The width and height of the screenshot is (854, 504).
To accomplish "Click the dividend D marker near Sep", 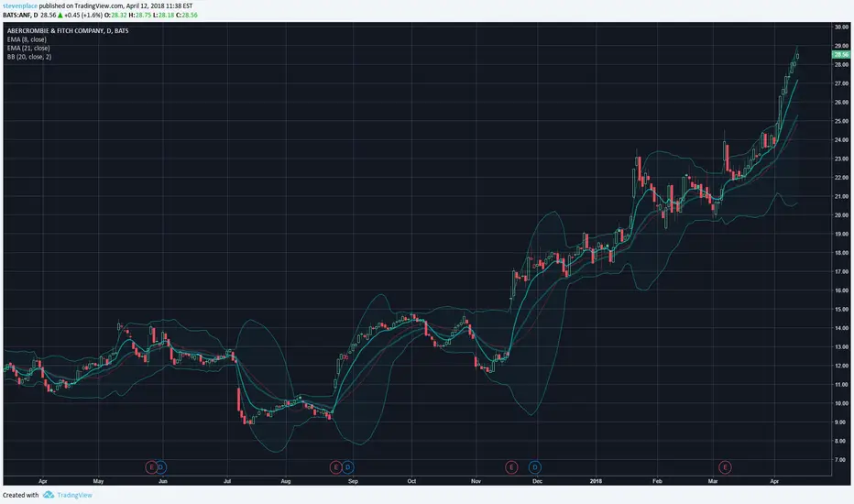I will pos(348,467).
